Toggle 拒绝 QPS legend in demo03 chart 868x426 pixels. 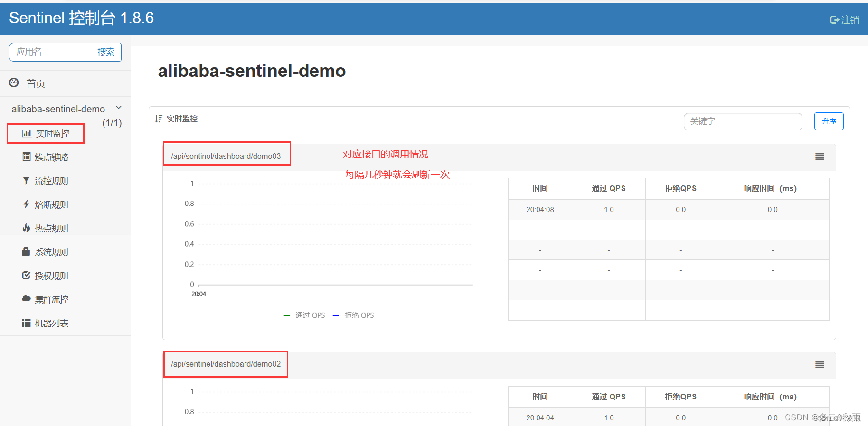(353, 315)
